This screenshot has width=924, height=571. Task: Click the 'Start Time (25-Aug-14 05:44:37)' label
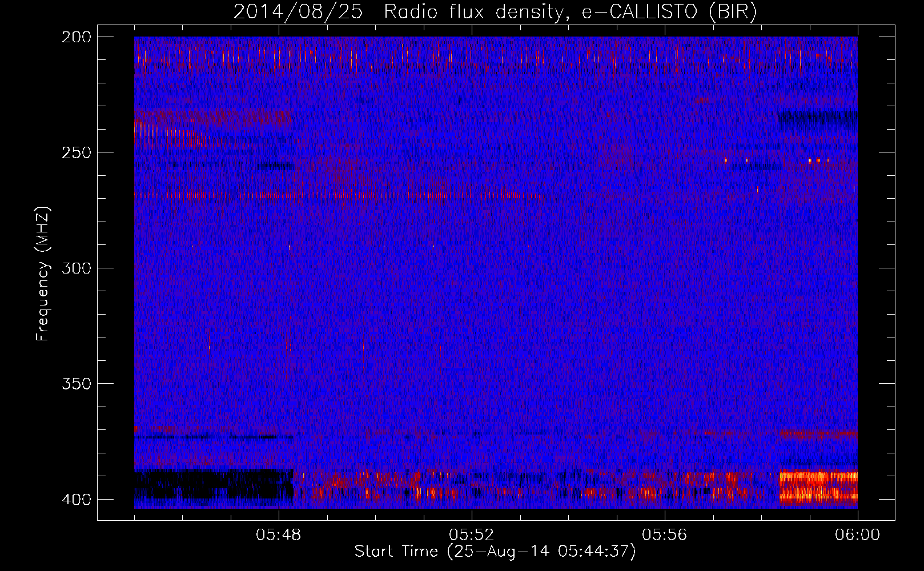495,552
